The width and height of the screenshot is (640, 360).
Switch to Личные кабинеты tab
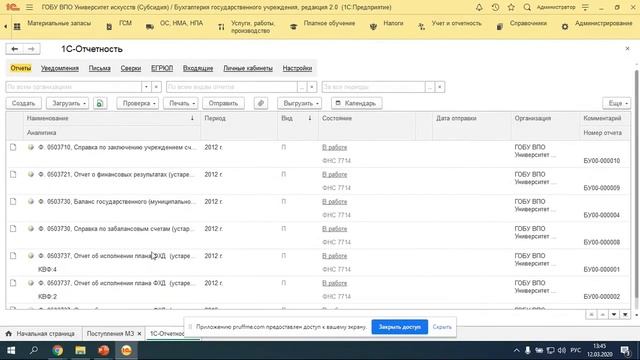pos(248,68)
